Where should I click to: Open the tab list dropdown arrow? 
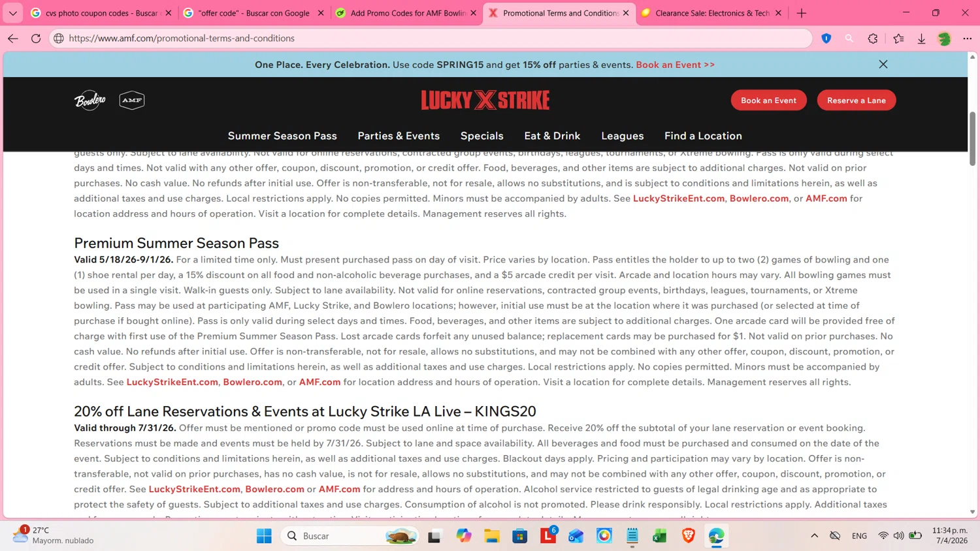click(12, 13)
